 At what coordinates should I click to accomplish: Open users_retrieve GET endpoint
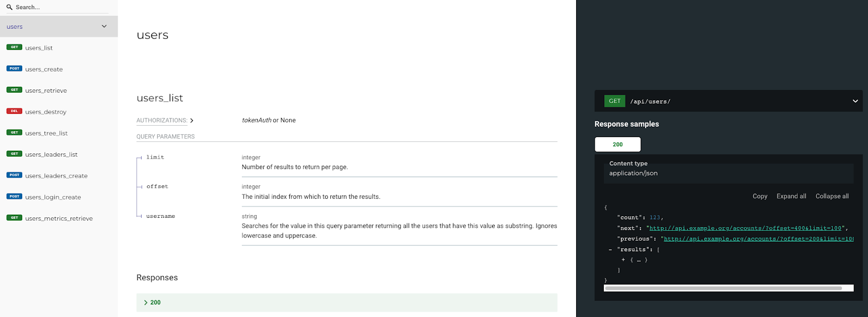59,90
